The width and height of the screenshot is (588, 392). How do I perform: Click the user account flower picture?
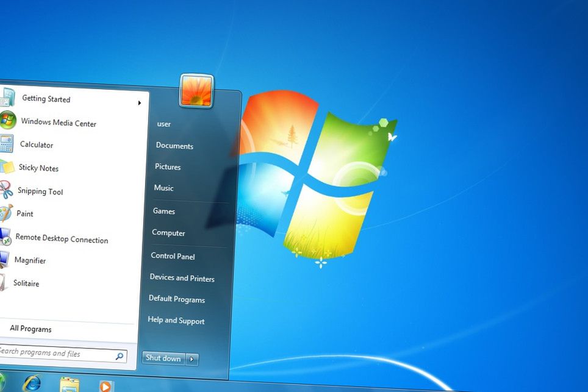click(x=196, y=91)
